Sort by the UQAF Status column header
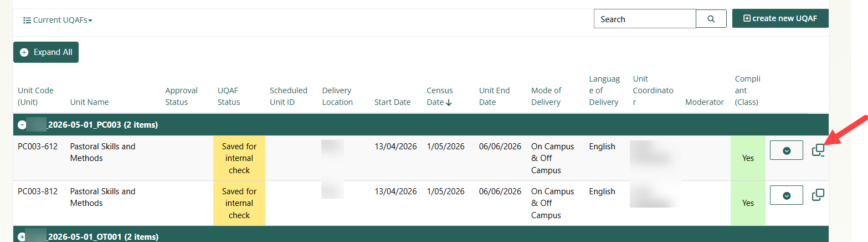Screen dimensions: 868x242 click(x=229, y=96)
